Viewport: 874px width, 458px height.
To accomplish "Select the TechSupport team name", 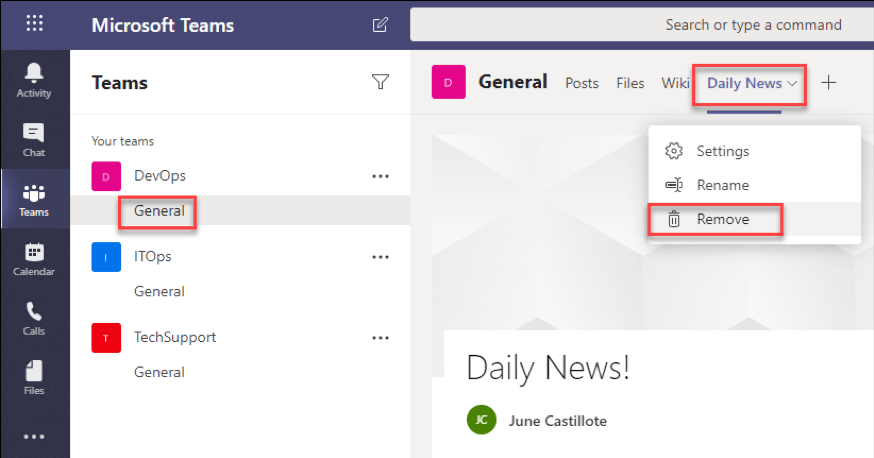I will [175, 338].
